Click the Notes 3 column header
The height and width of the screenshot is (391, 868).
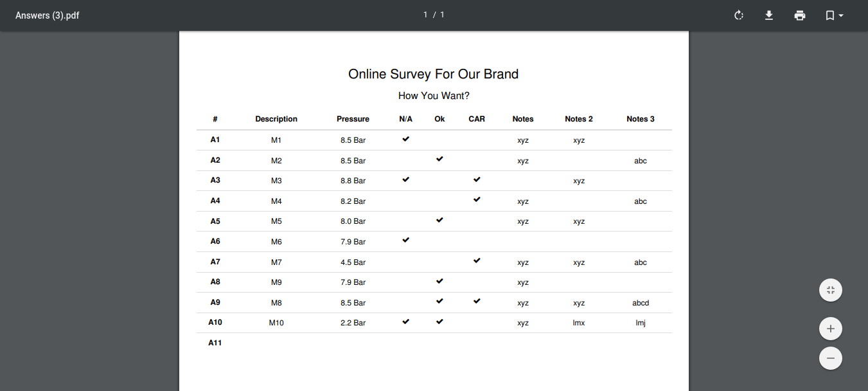tap(641, 119)
